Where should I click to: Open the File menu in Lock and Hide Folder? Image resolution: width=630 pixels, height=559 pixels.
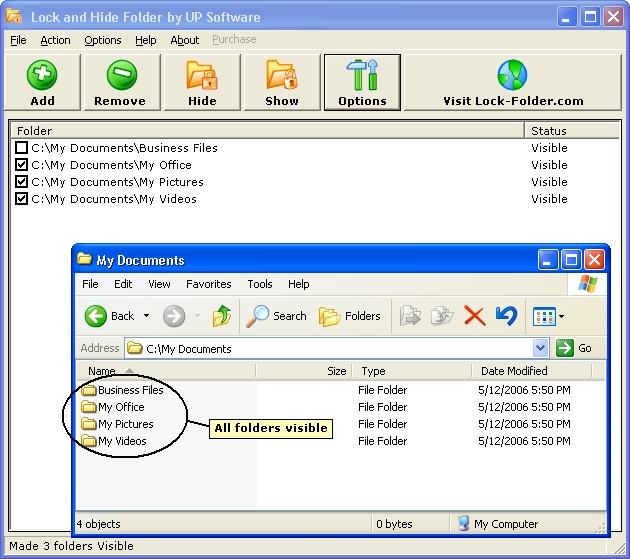pyautogui.click(x=18, y=40)
